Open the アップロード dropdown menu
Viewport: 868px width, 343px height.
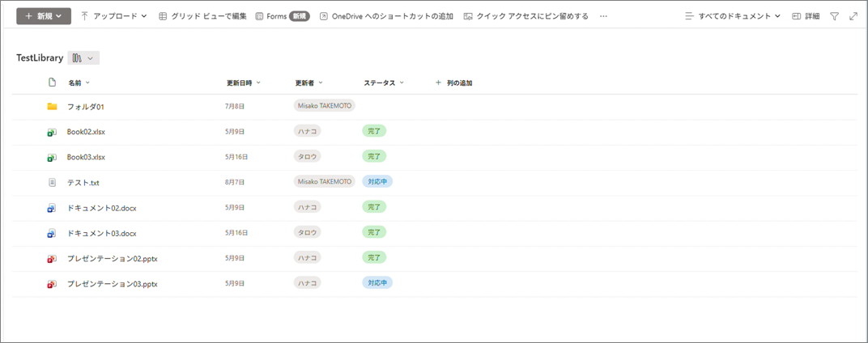coord(113,16)
